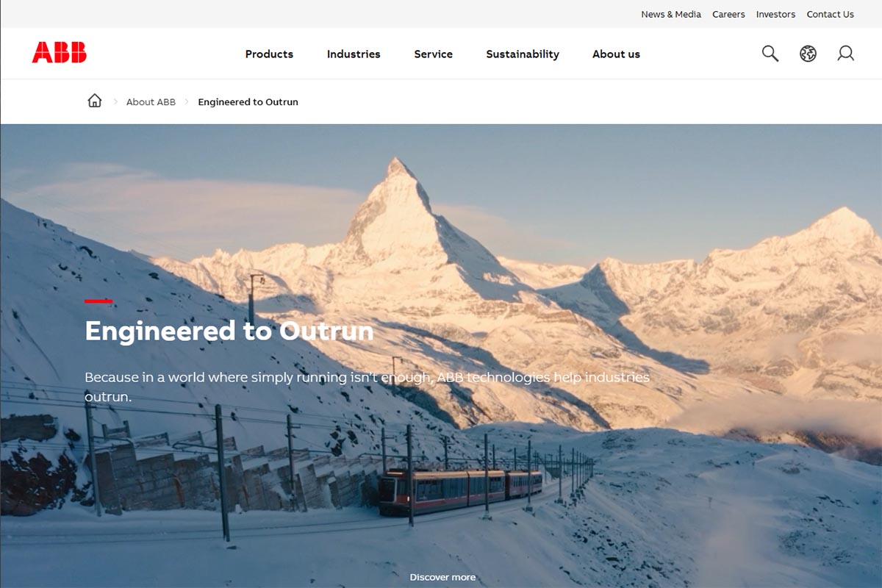The width and height of the screenshot is (882, 588).
Task: Expand the Service navigation menu
Action: click(433, 54)
